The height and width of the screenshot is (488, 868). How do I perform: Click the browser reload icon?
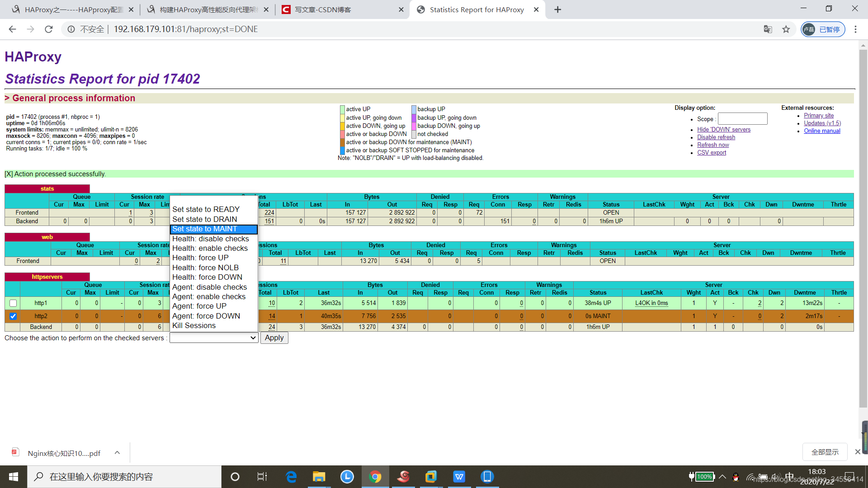click(49, 29)
